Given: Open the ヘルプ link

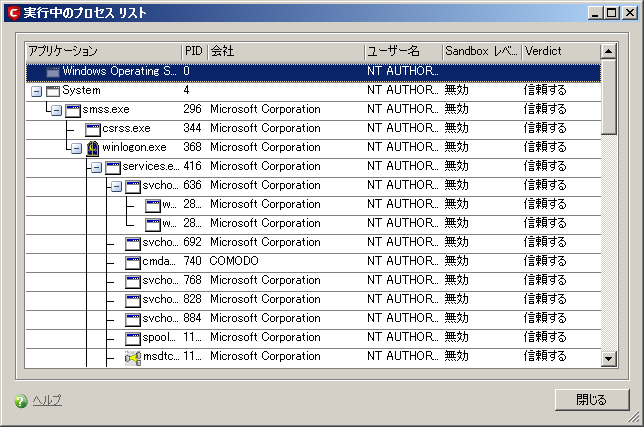Looking at the screenshot, I should pos(47,401).
